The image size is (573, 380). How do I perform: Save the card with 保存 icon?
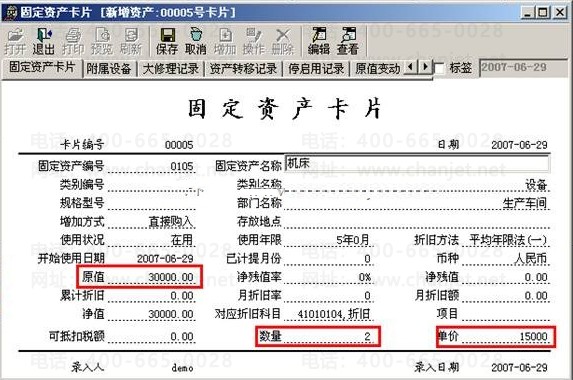click(x=167, y=41)
